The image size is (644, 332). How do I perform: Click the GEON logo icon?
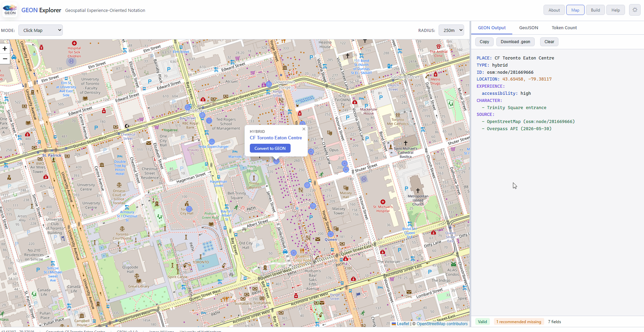(x=10, y=10)
